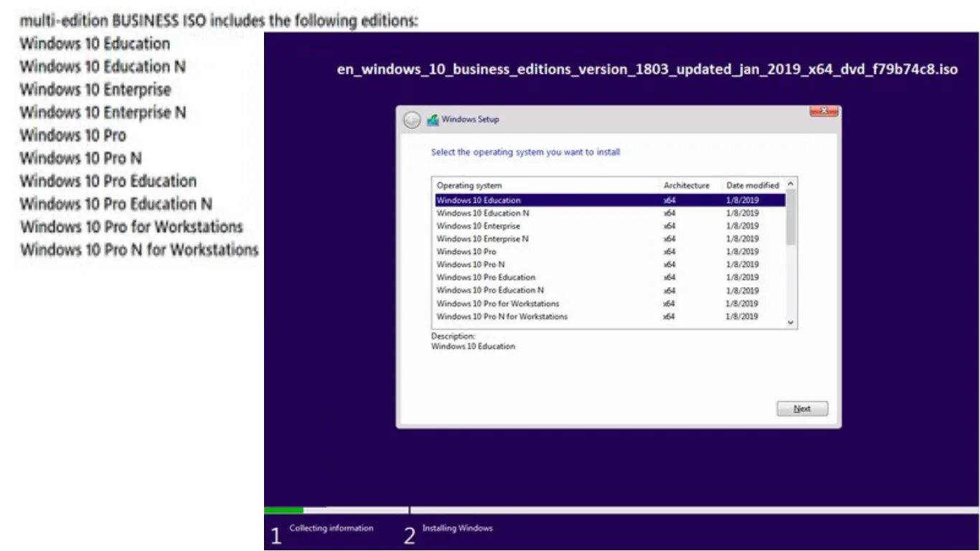980x551 pixels.
Task: Select the Windows 10 Enterprise row
Action: click(x=611, y=226)
